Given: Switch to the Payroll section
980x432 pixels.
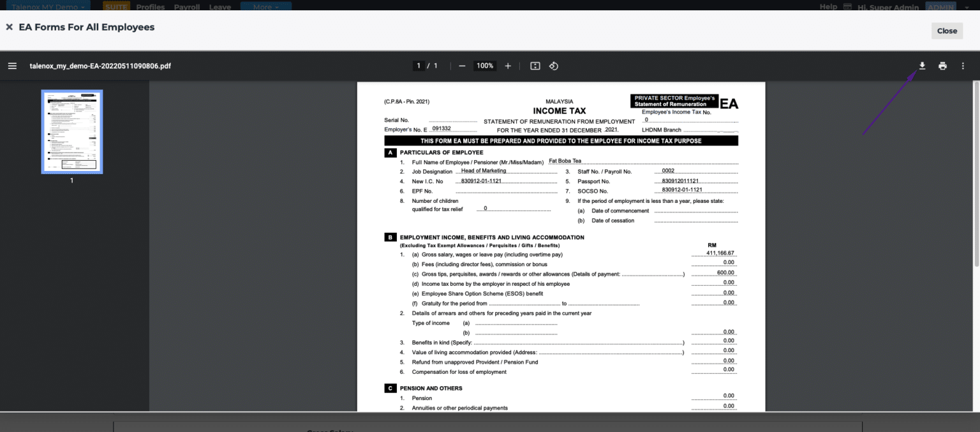Looking at the screenshot, I should pos(186,6).
